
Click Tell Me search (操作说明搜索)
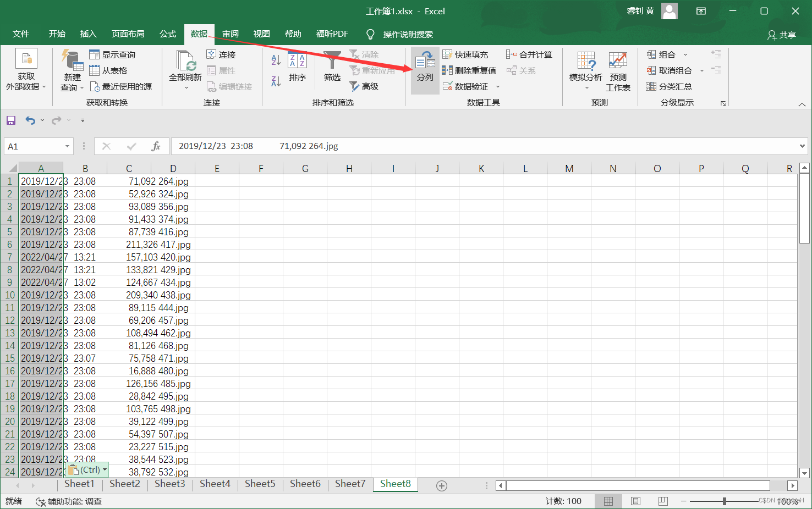pyautogui.click(x=400, y=34)
